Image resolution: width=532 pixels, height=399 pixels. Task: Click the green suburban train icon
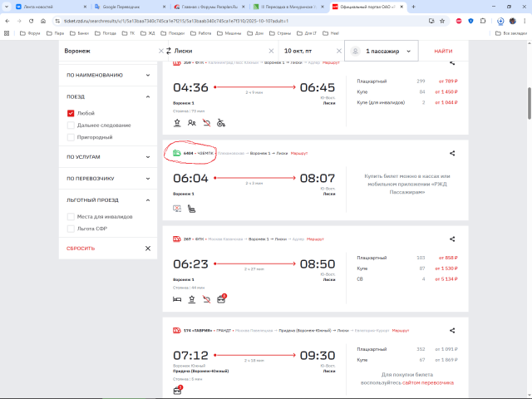click(177, 153)
